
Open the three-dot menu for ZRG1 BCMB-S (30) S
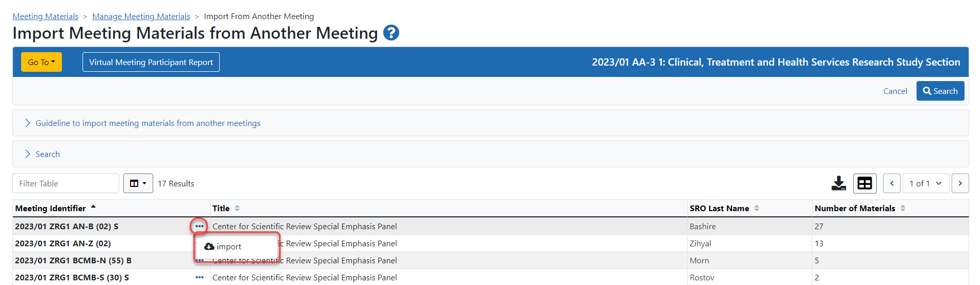[x=200, y=277]
